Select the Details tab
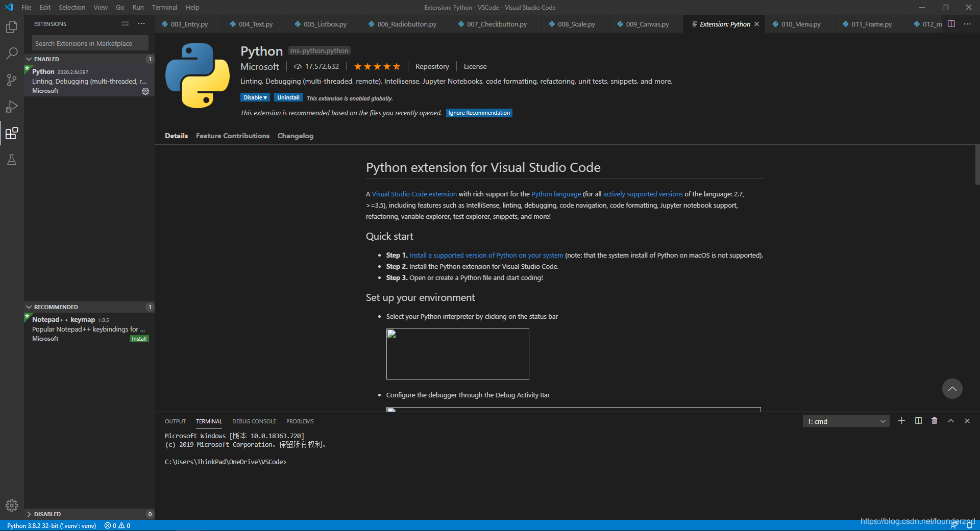This screenshot has width=980, height=531. click(x=176, y=136)
